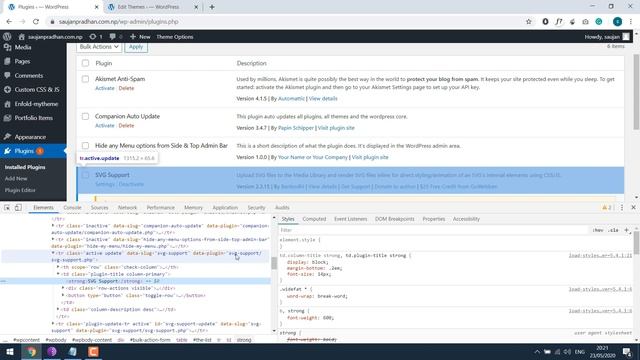Image resolution: width=640 pixels, height=360 pixels.
Task: Click the volume icon in system tray
Action: pos(567,351)
